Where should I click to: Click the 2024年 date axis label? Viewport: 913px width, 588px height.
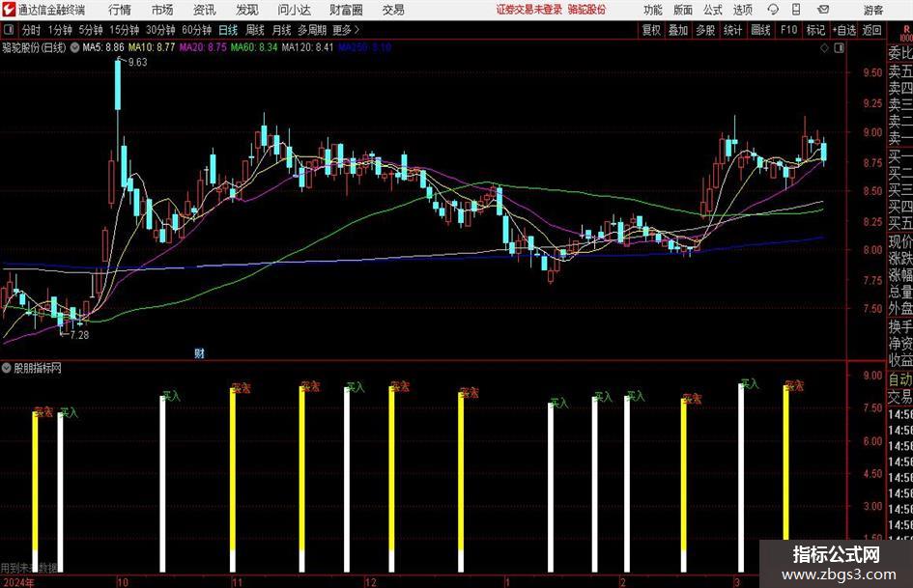click(18, 582)
